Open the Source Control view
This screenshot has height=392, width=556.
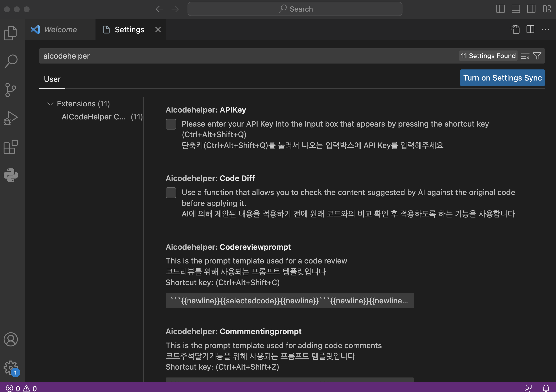click(11, 90)
